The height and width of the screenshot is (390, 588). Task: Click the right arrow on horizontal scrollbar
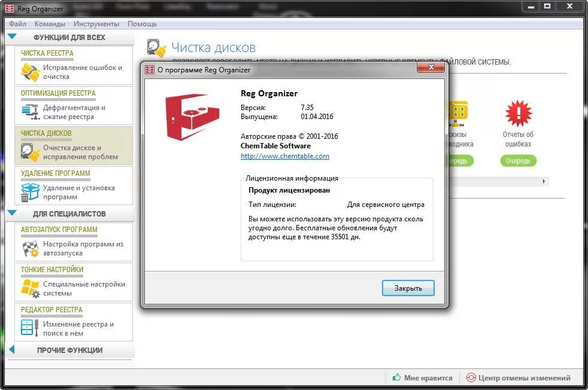coord(544,182)
